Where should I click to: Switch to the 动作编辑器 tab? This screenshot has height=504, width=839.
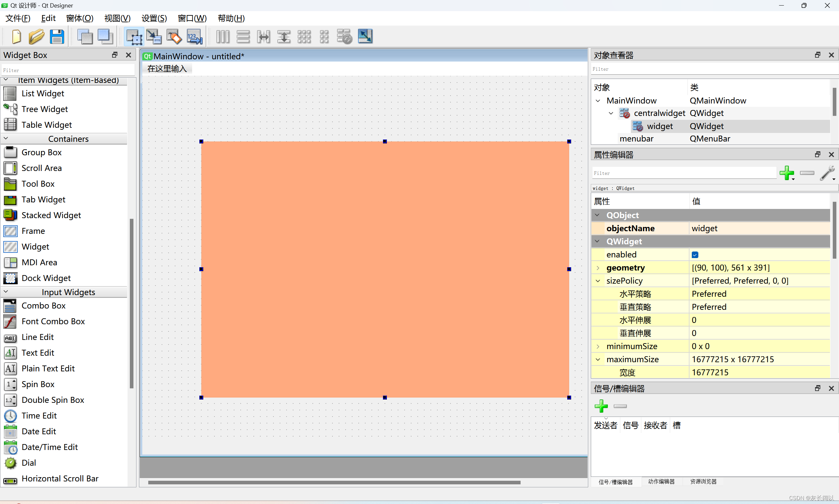click(661, 482)
